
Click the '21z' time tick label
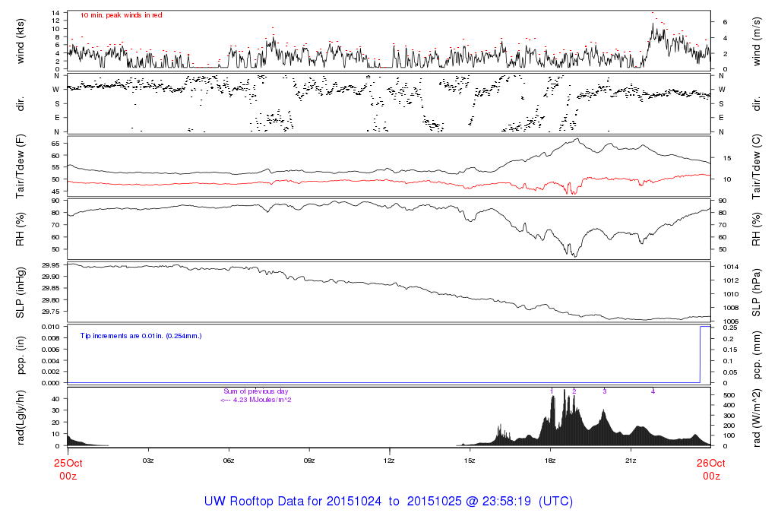[630, 461]
